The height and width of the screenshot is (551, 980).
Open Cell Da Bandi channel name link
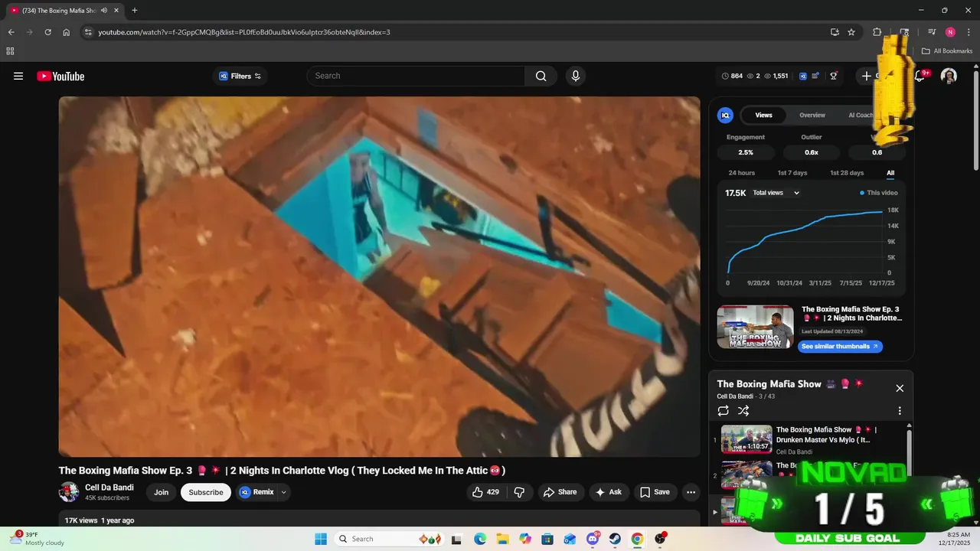point(109,487)
